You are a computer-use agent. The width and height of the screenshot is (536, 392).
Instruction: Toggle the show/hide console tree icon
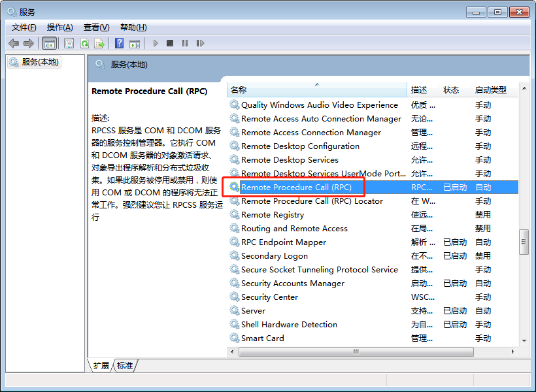click(x=49, y=43)
